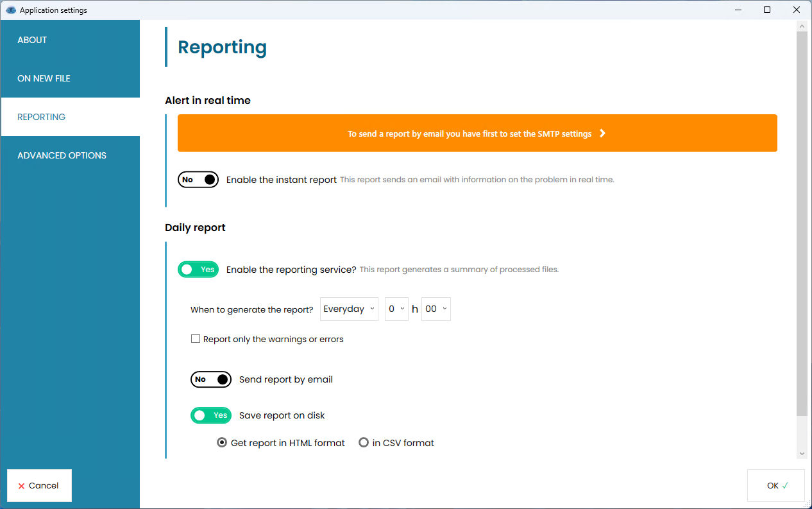Click the scrollbar down arrow

(x=802, y=454)
